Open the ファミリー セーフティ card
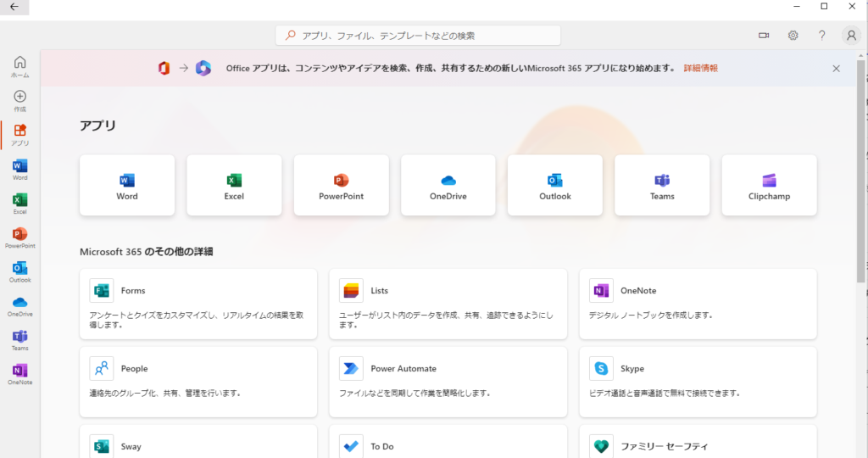Screen dimensions: 868x458 point(698,442)
